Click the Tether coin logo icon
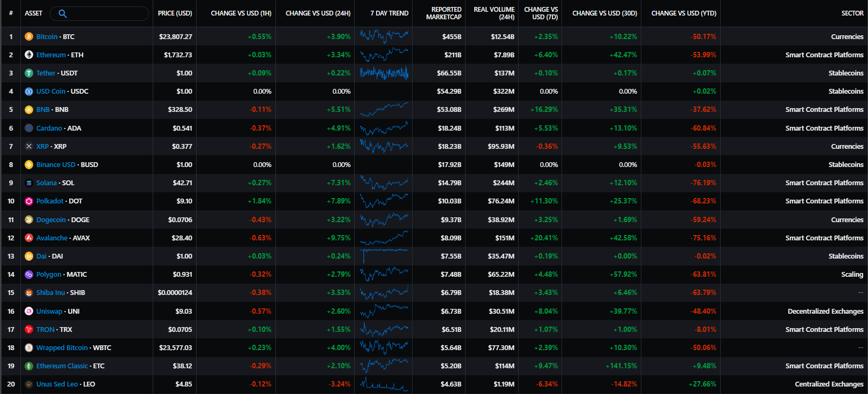868x394 pixels. (x=29, y=73)
